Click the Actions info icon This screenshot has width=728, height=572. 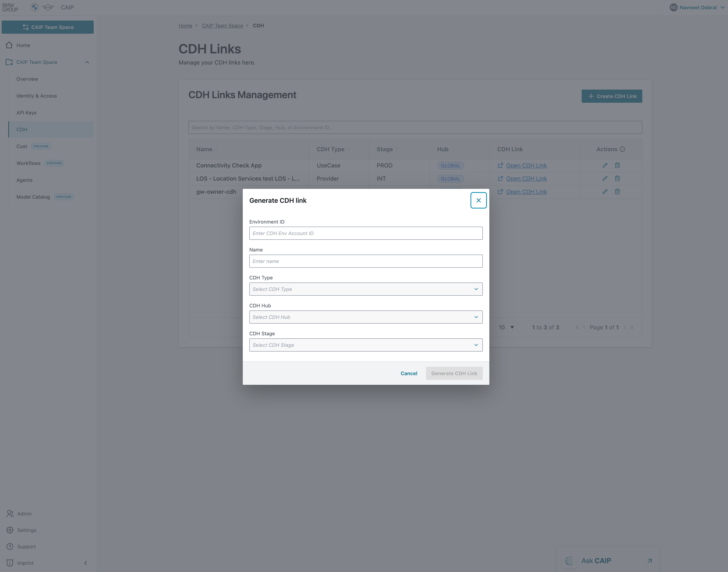[x=622, y=149]
